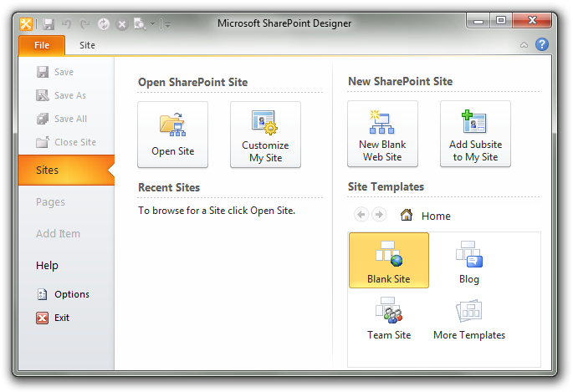Viewport: 573px width, 392px height.
Task: Click the Stop icon in quick access toolbar
Action: pyautogui.click(x=122, y=24)
